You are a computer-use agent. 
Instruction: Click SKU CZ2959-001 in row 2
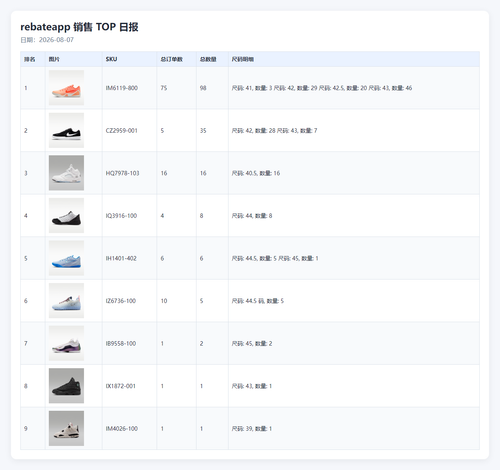point(122,131)
